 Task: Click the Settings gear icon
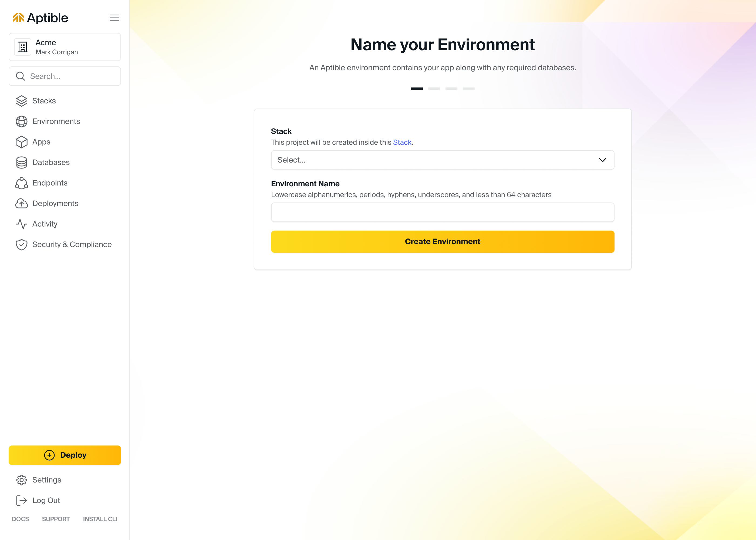(22, 480)
